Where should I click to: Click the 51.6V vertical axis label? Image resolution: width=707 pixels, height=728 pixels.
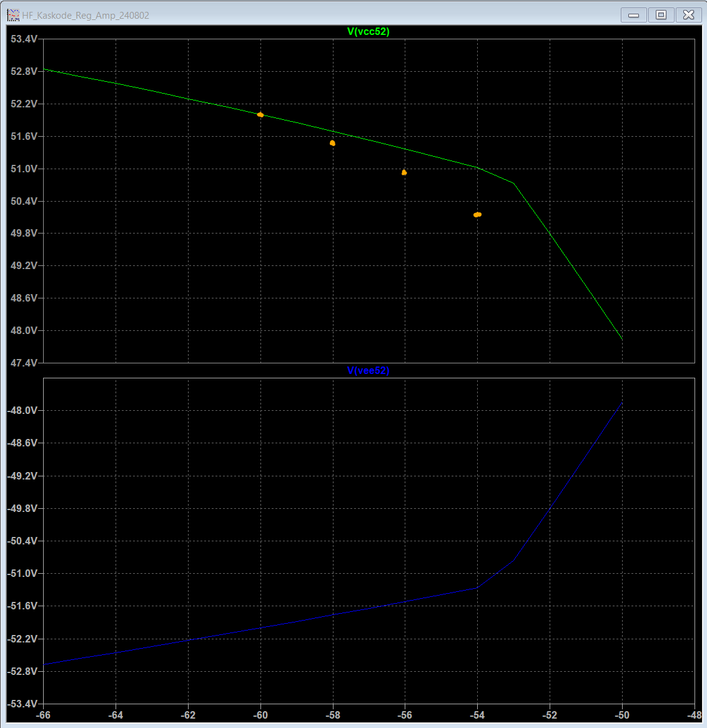coord(24,137)
